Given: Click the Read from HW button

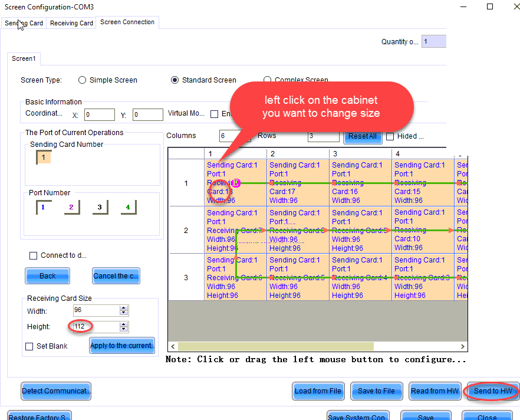Looking at the screenshot, I should click(x=435, y=391).
